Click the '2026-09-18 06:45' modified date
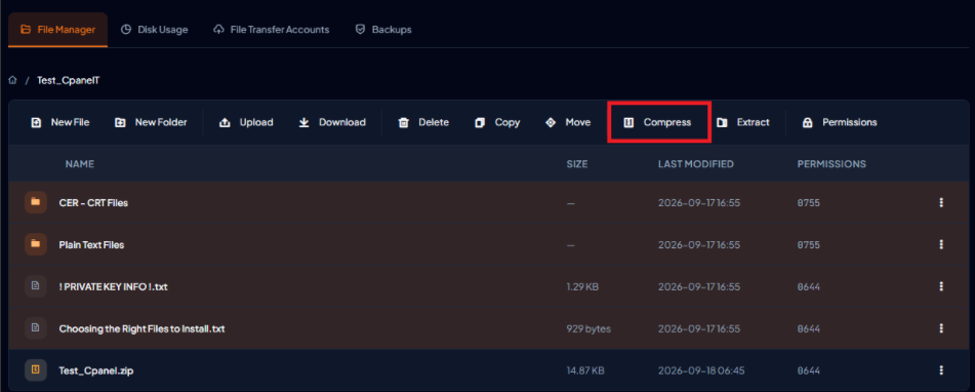Image resolution: width=975 pixels, height=392 pixels. tap(701, 371)
